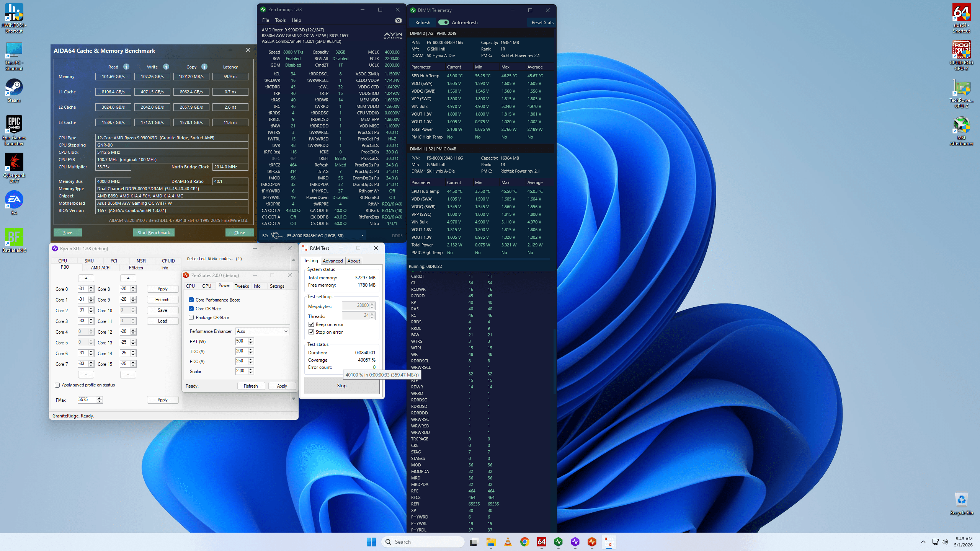Switch to the Advanced tab in RAM Test
Image resolution: width=980 pixels, height=551 pixels.
pyautogui.click(x=333, y=261)
